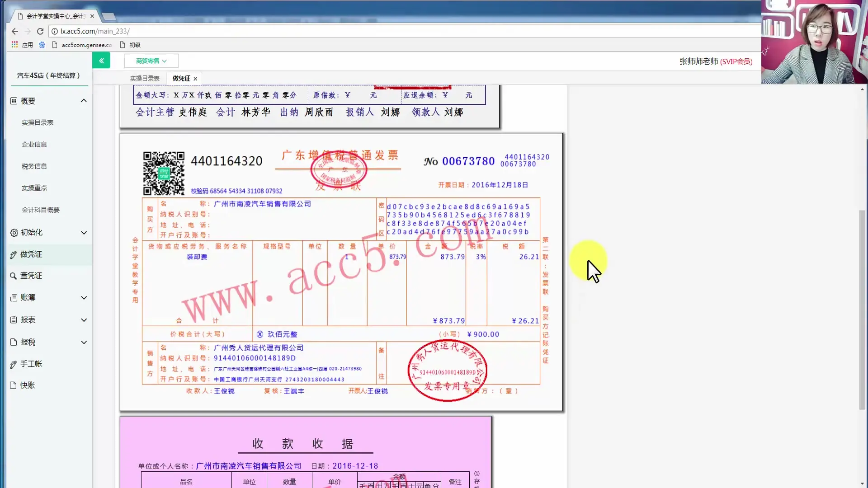This screenshot has width=868, height=488.
Task: Open 企业信息 link in sidebar
Action: (34, 145)
